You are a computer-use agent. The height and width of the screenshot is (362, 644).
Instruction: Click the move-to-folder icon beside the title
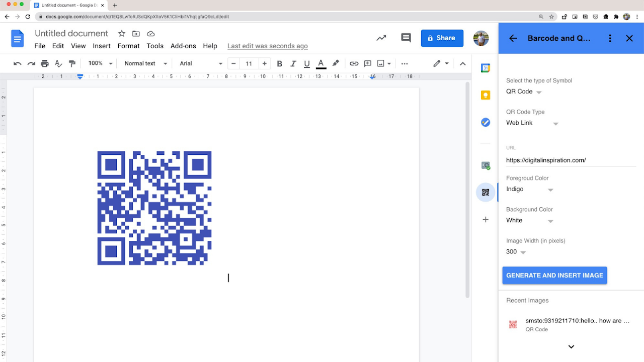click(136, 34)
